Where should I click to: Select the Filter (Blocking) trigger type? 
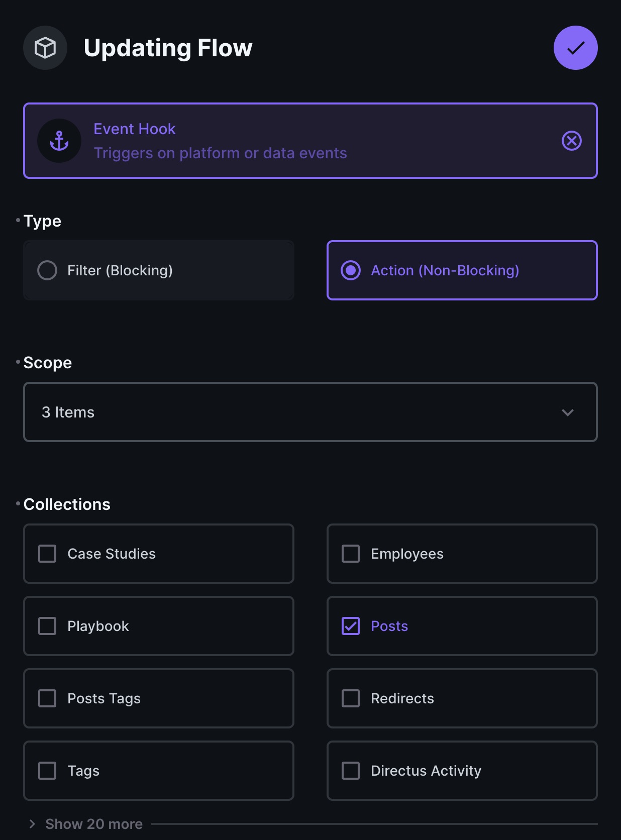(x=158, y=270)
